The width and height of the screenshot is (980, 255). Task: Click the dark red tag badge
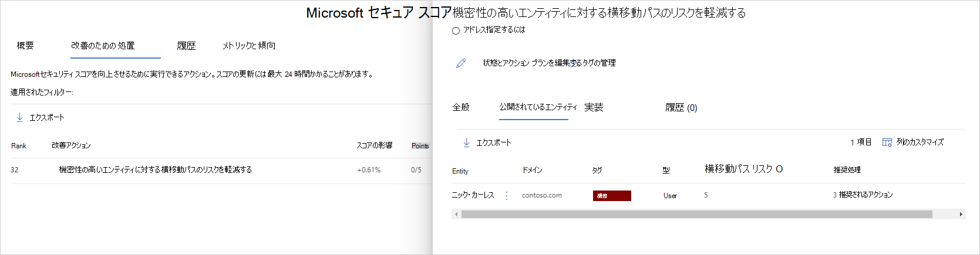click(x=612, y=196)
